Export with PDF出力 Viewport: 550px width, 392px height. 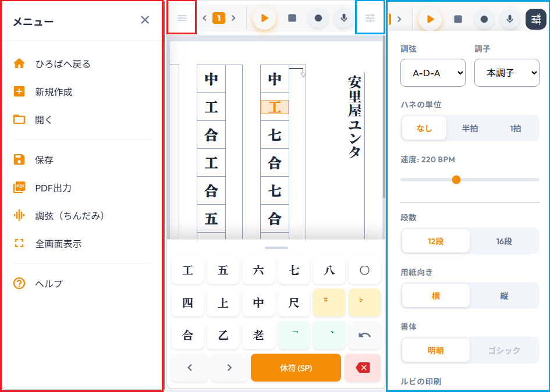point(82,188)
